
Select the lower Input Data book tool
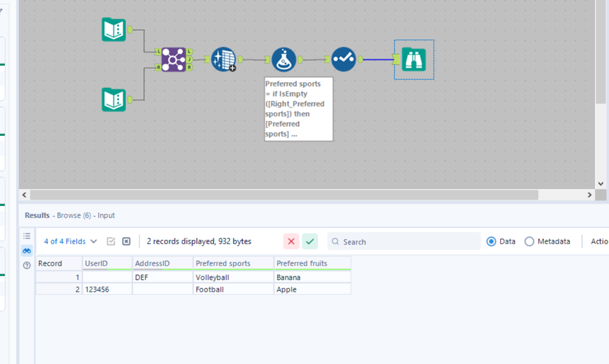(x=114, y=100)
